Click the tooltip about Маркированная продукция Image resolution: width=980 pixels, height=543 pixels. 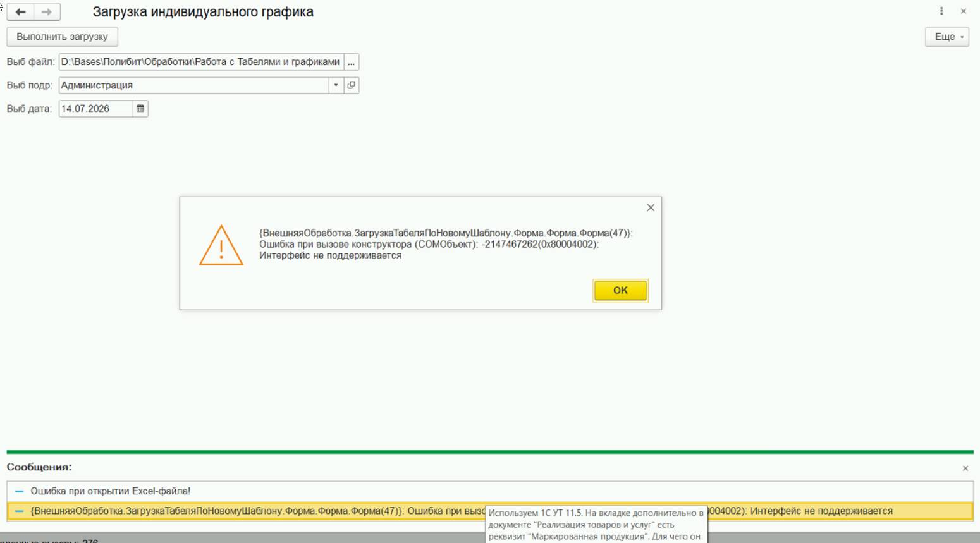coord(596,525)
